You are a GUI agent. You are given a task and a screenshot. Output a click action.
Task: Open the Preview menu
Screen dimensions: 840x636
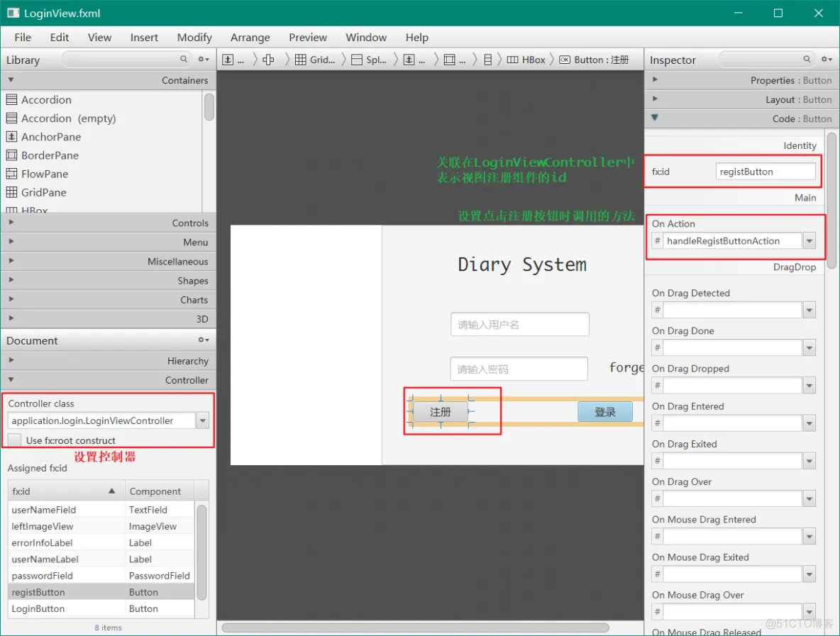point(307,38)
